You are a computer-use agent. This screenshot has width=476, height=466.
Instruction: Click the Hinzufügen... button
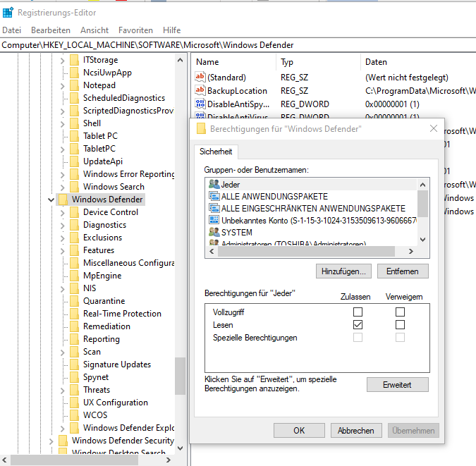pyautogui.click(x=343, y=271)
